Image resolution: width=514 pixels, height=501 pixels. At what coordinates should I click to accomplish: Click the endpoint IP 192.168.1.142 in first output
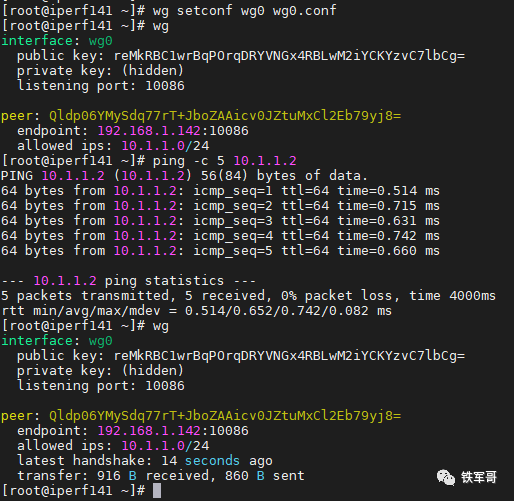point(149,131)
